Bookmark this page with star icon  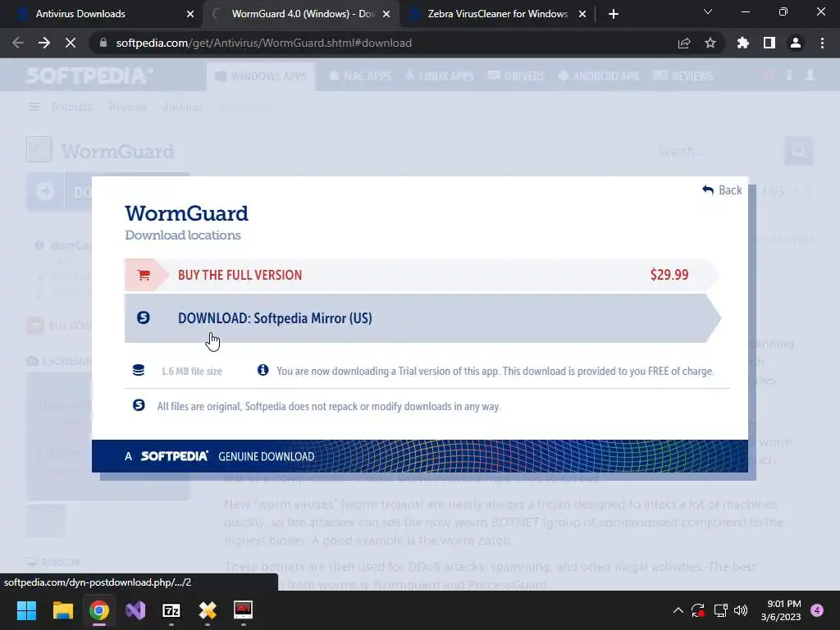[710, 43]
